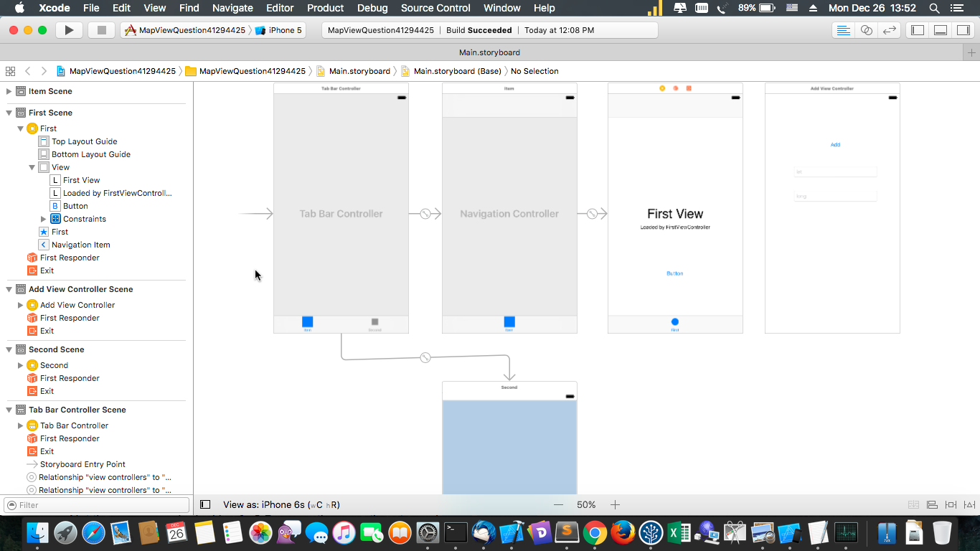Screen dimensions: 980x551
Task: Click the Filter field in the outline
Action: point(97,505)
